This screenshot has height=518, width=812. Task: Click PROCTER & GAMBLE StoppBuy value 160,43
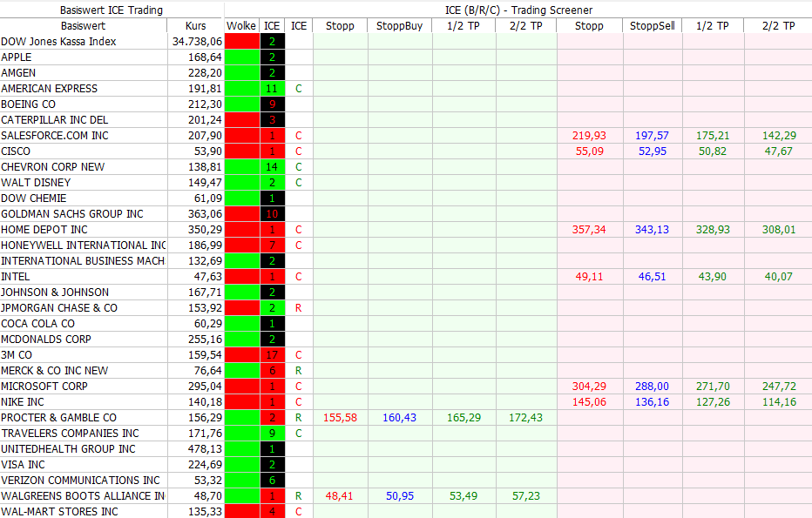(x=399, y=418)
